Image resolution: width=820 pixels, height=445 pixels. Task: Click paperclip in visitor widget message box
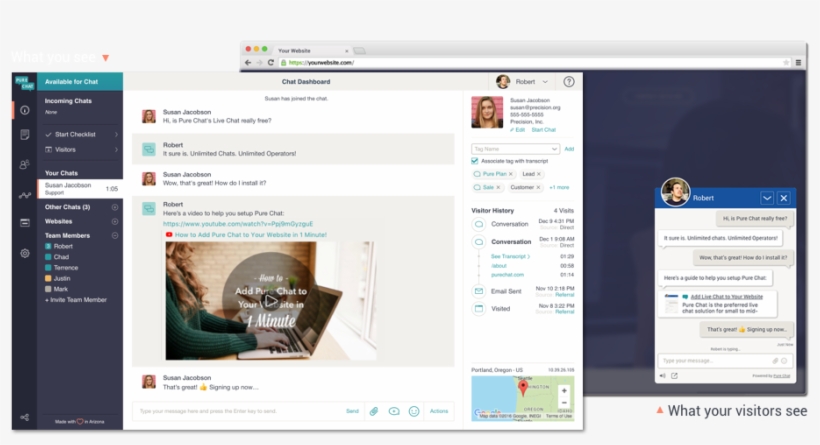(775, 361)
